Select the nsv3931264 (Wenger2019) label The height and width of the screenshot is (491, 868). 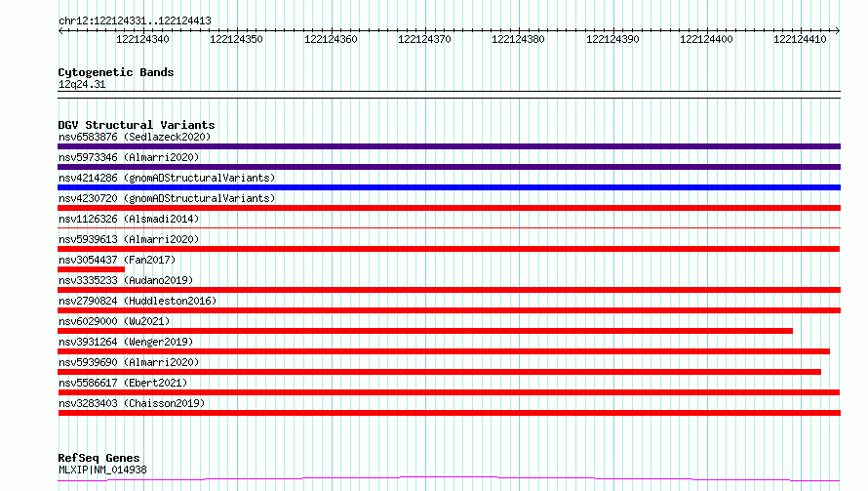126,342
